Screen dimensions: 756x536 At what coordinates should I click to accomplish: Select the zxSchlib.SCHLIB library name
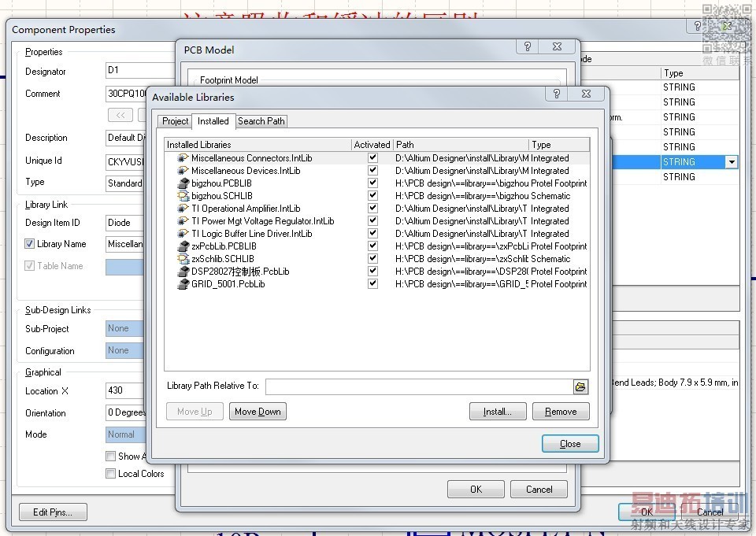tap(223, 259)
